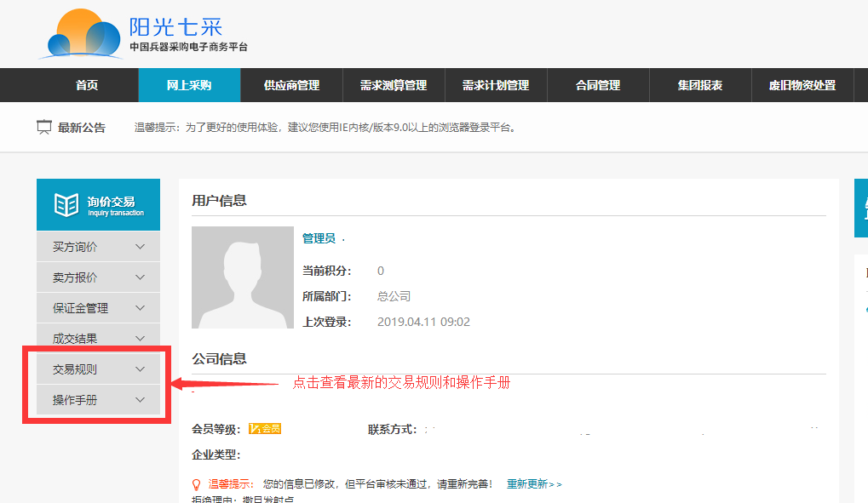This screenshot has height=503, width=868.
Task: Click the 企业类型 label
Action: [x=216, y=454]
